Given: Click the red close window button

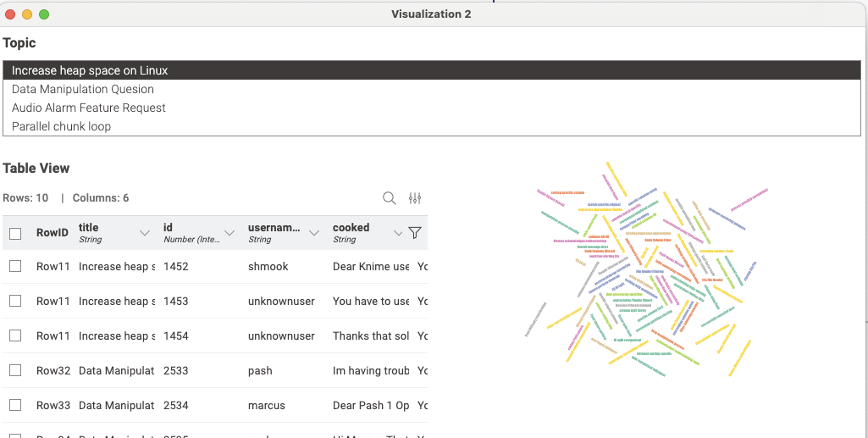Looking at the screenshot, I should point(11,14).
